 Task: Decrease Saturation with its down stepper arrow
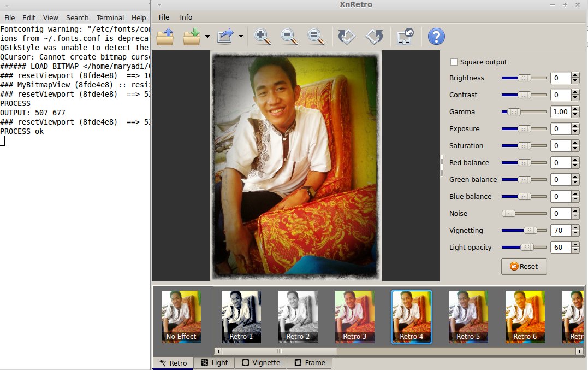click(x=575, y=149)
